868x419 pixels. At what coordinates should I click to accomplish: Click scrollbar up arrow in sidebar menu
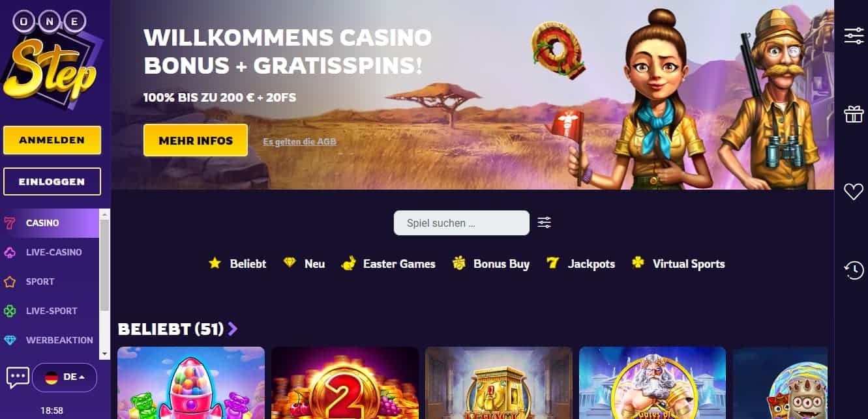tap(104, 214)
